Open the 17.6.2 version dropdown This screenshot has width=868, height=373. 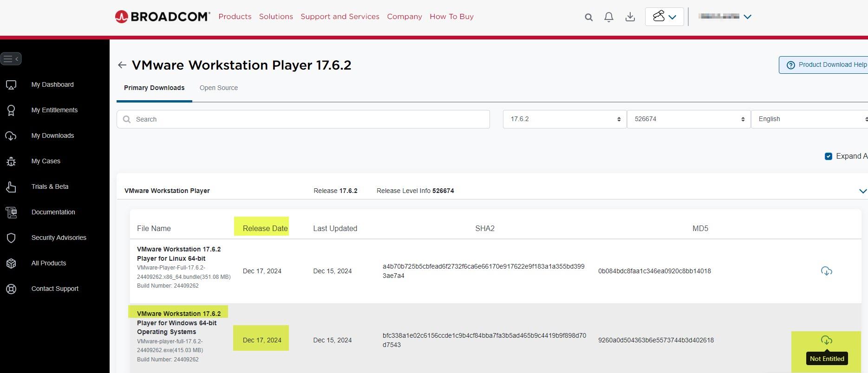point(564,119)
